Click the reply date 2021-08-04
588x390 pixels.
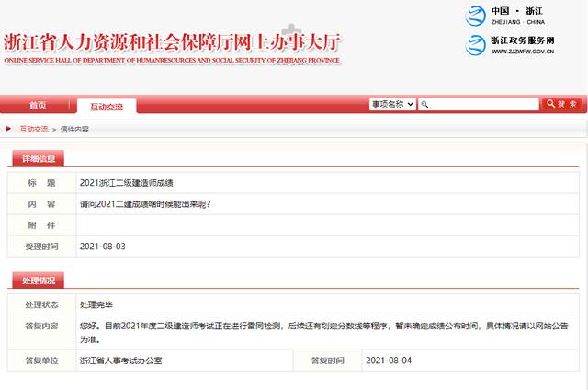pyautogui.click(x=389, y=361)
